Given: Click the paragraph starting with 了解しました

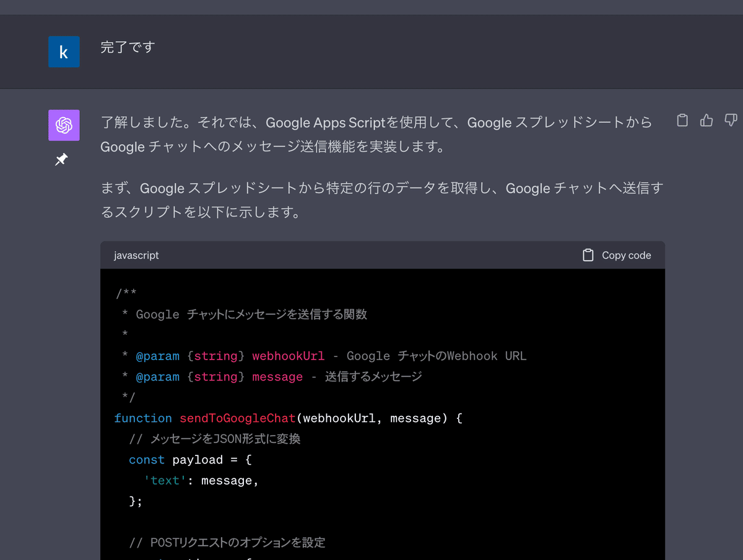Looking at the screenshot, I should click(x=376, y=134).
